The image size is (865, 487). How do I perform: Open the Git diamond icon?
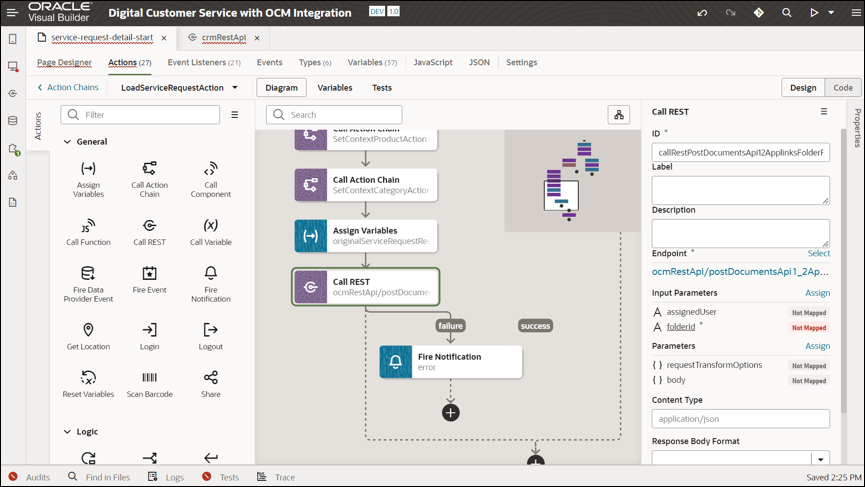[759, 13]
